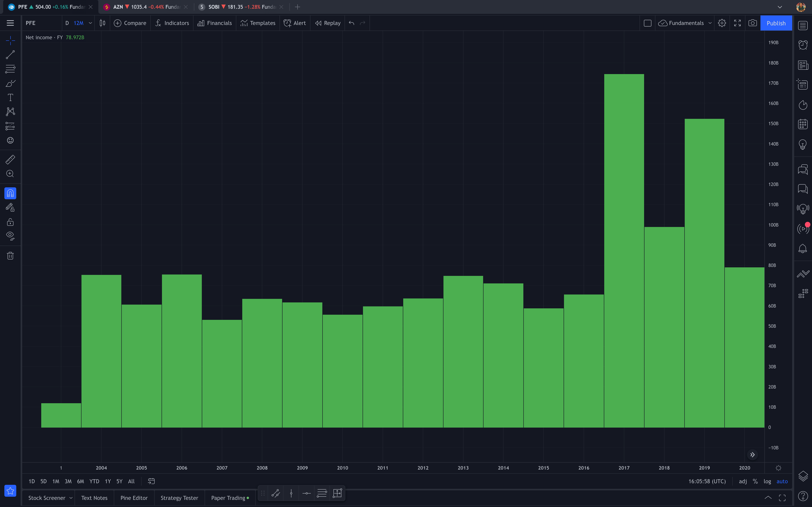Open the Pine Editor tab
Screen dimensions: 812x507
click(x=134, y=498)
